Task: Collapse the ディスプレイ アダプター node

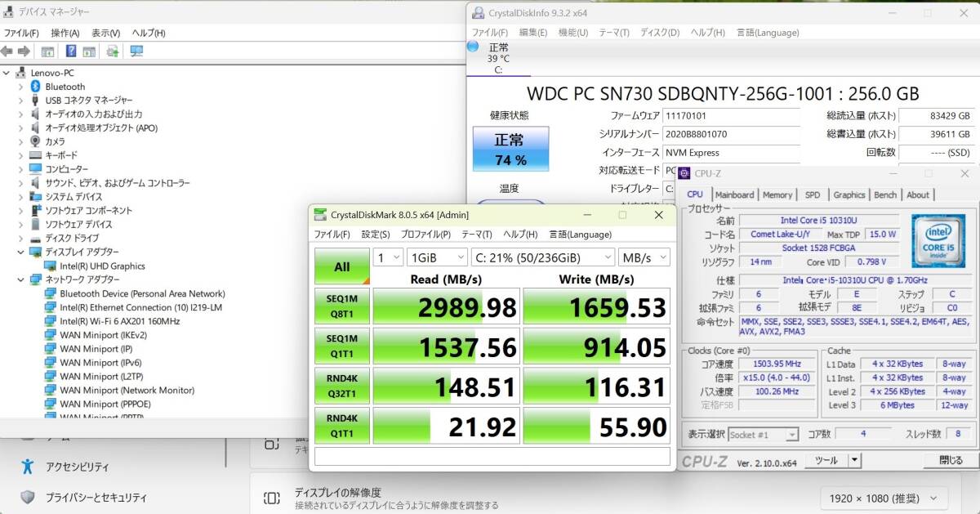Action: click(21, 252)
